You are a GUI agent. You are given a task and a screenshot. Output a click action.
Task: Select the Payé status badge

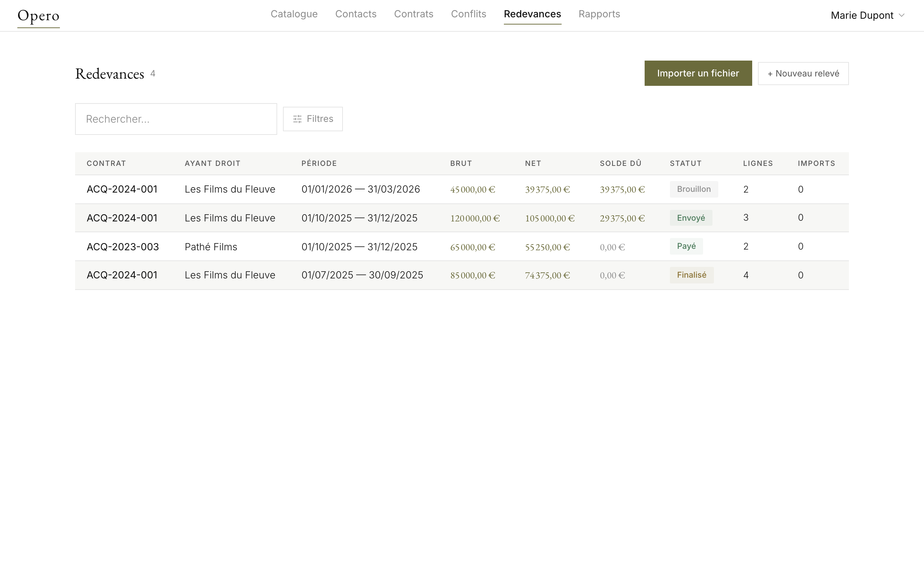tap(686, 246)
